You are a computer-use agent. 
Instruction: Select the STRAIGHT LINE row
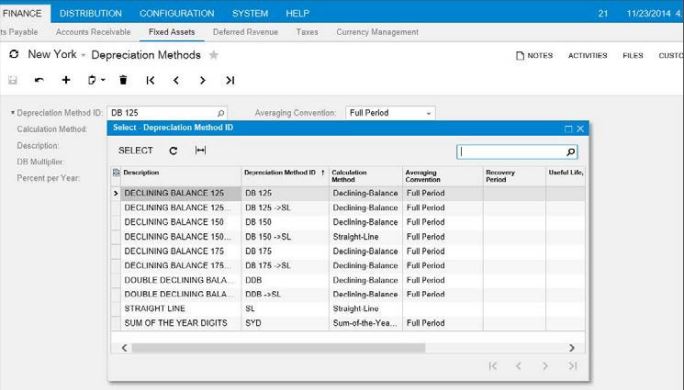click(348, 309)
